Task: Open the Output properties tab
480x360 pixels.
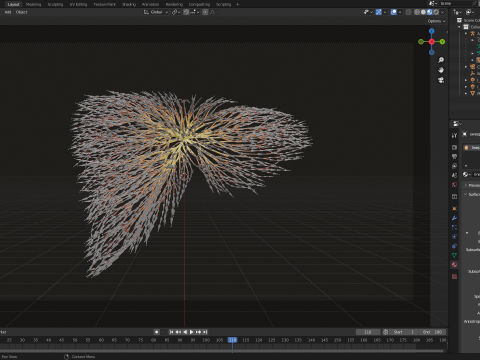Action: point(454,156)
